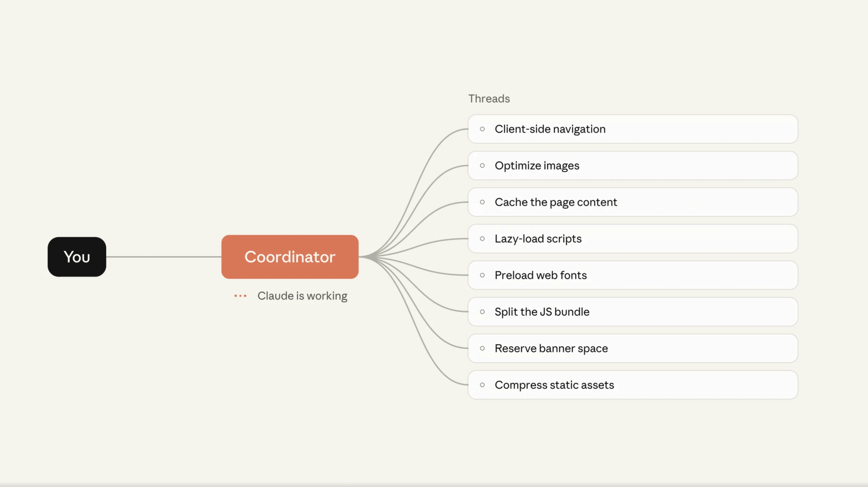Select the Cache the page content thread
Screen dimensions: 868x487
[x=633, y=202]
